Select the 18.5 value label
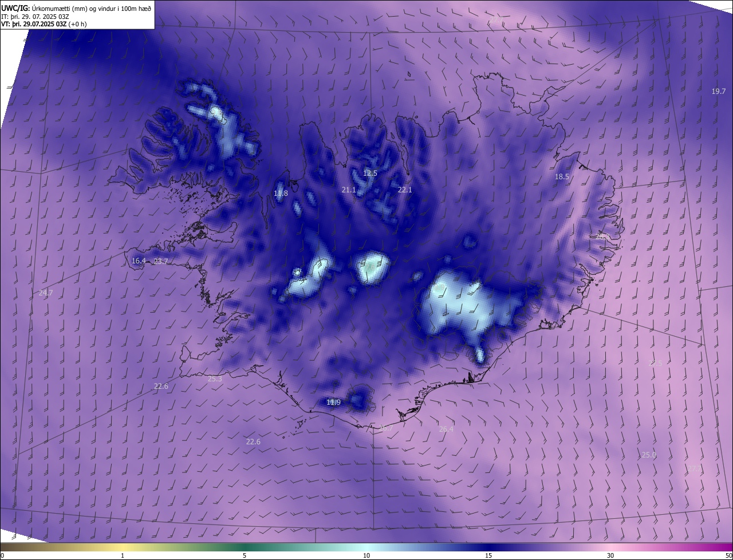The height and width of the screenshot is (560, 733). coord(562,177)
